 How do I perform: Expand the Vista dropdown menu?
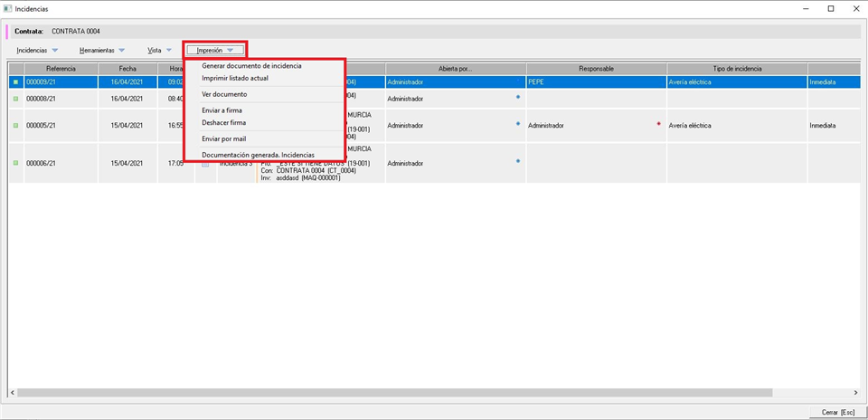point(159,51)
